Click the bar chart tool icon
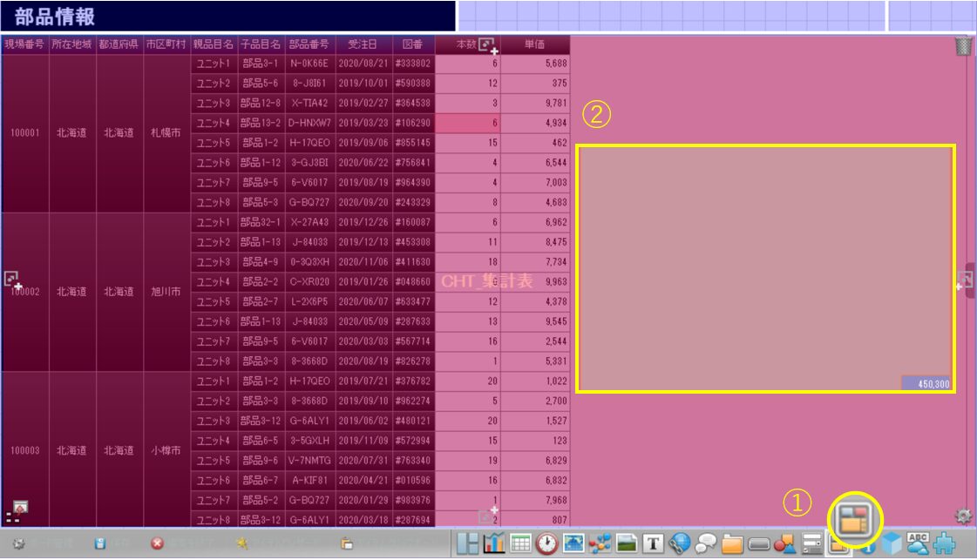This screenshot has height=560, width=977. 495,543
